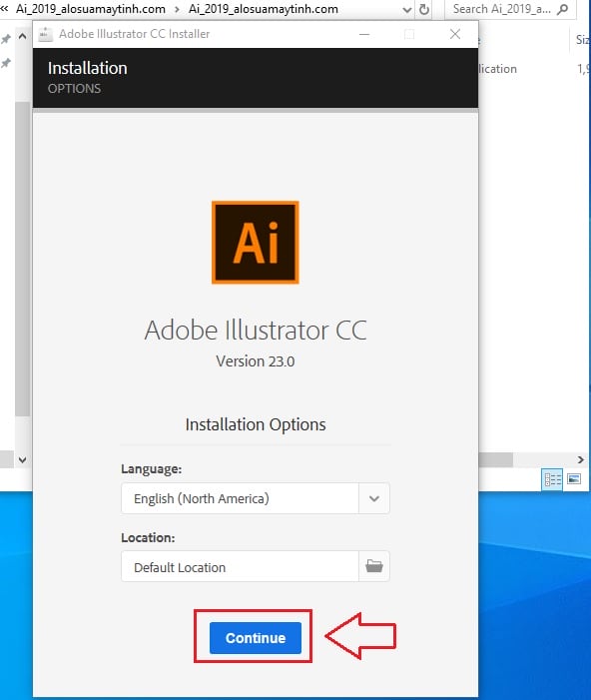Image resolution: width=591 pixels, height=700 pixels.
Task: Click the Default Location field
Action: [240, 566]
